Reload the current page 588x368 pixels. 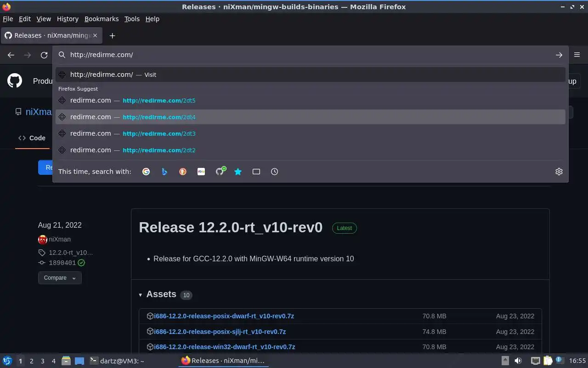pos(44,55)
